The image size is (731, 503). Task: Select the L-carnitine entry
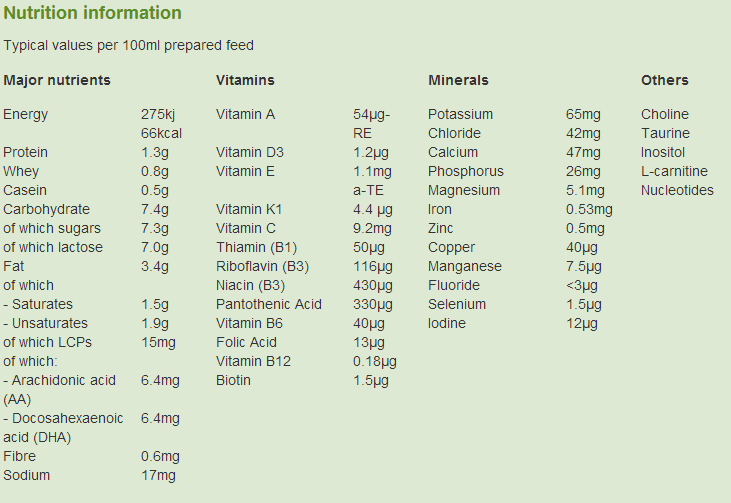(x=674, y=172)
